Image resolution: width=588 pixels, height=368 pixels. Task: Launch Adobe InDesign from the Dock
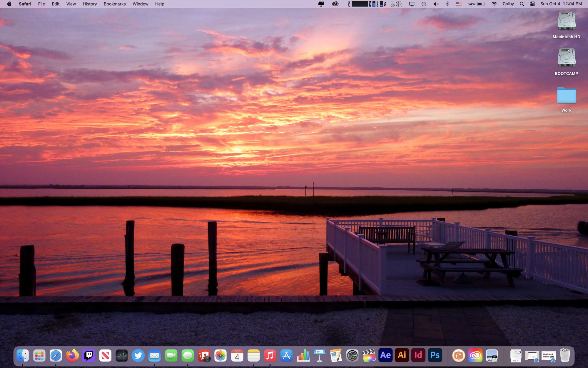click(418, 356)
